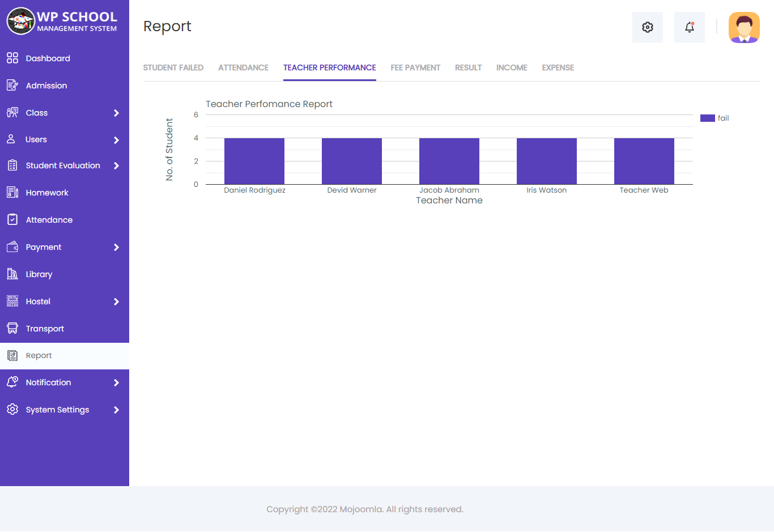Image resolution: width=774 pixels, height=532 pixels.
Task: Open the Fee Payment tab
Action: pyautogui.click(x=415, y=67)
